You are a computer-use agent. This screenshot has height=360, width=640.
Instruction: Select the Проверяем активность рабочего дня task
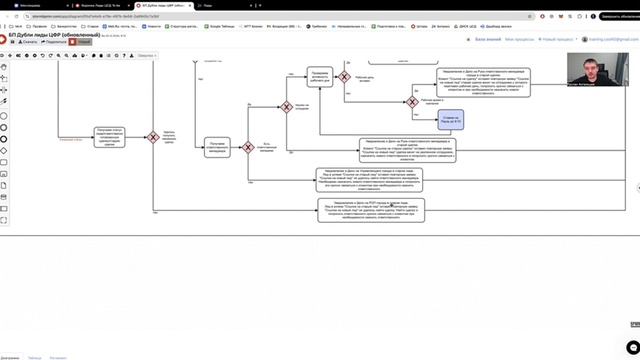tap(320, 77)
